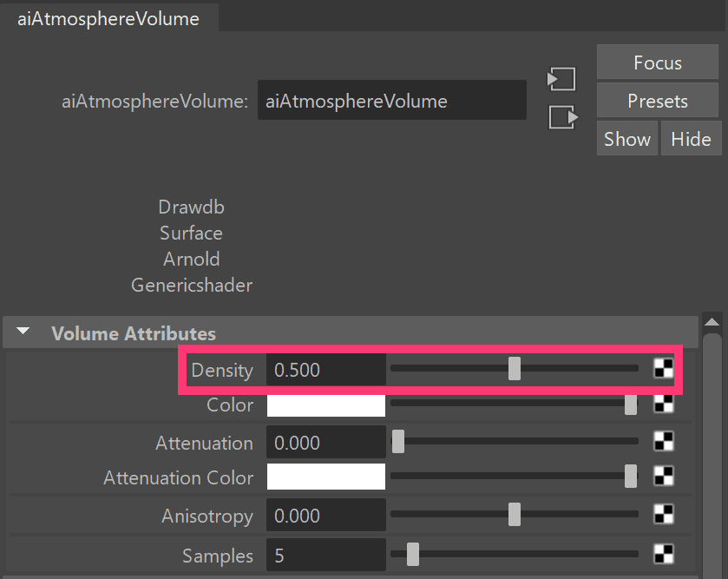The image size is (728, 579).
Task: Open Attenuation Color map checker button
Action: [664, 476]
